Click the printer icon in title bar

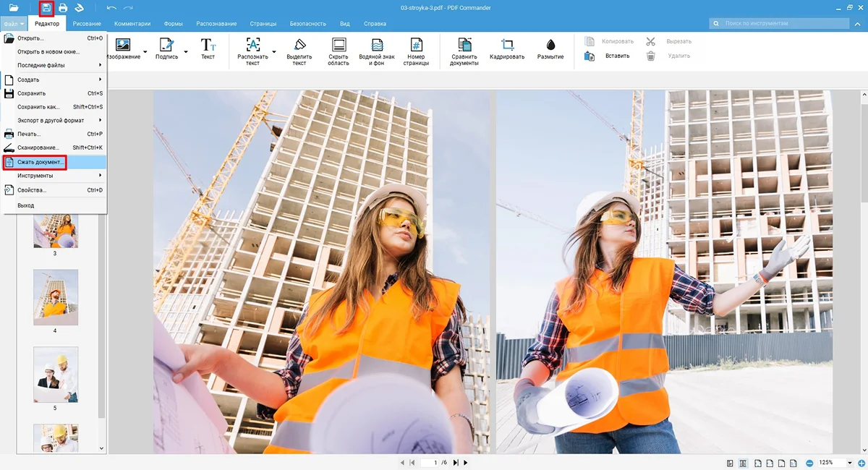click(63, 8)
